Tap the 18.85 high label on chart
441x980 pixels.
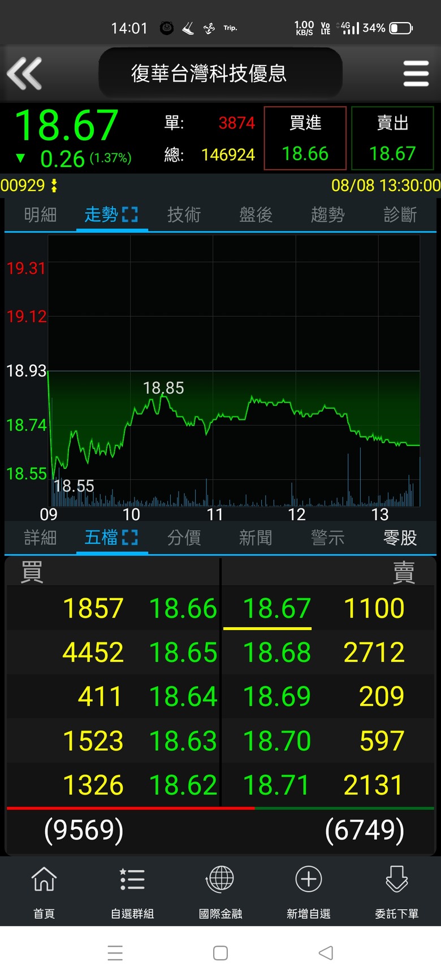pyautogui.click(x=163, y=388)
